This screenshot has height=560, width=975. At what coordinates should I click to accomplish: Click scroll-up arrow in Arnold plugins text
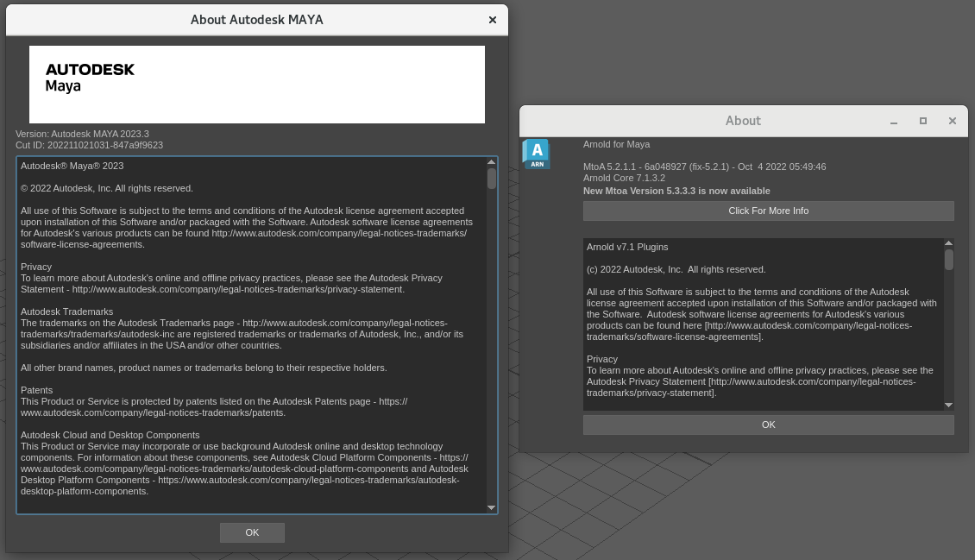948,243
